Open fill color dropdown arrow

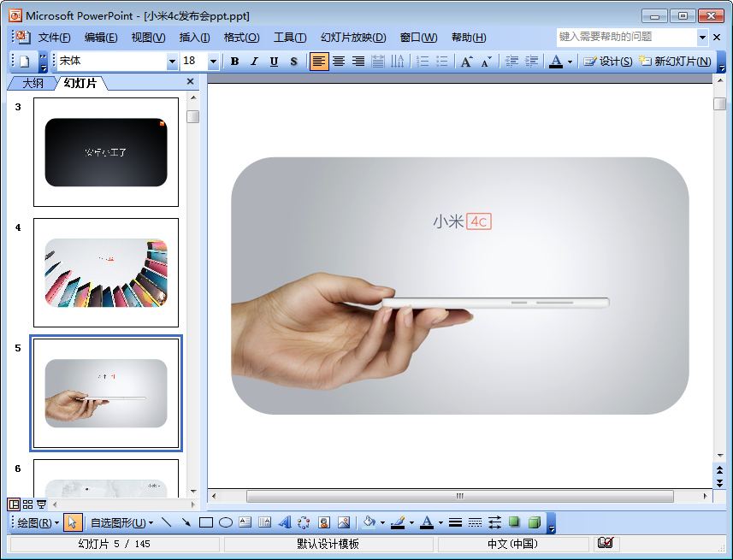(x=383, y=522)
